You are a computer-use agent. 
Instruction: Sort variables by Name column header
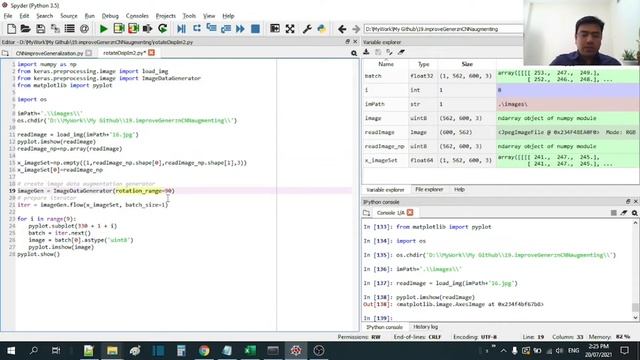386,64
